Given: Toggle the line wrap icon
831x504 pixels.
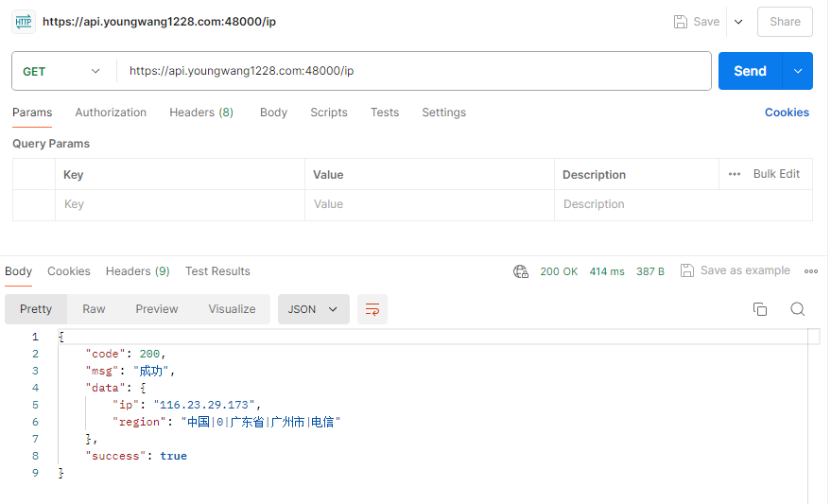Looking at the screenshot, I should point(372,309).
